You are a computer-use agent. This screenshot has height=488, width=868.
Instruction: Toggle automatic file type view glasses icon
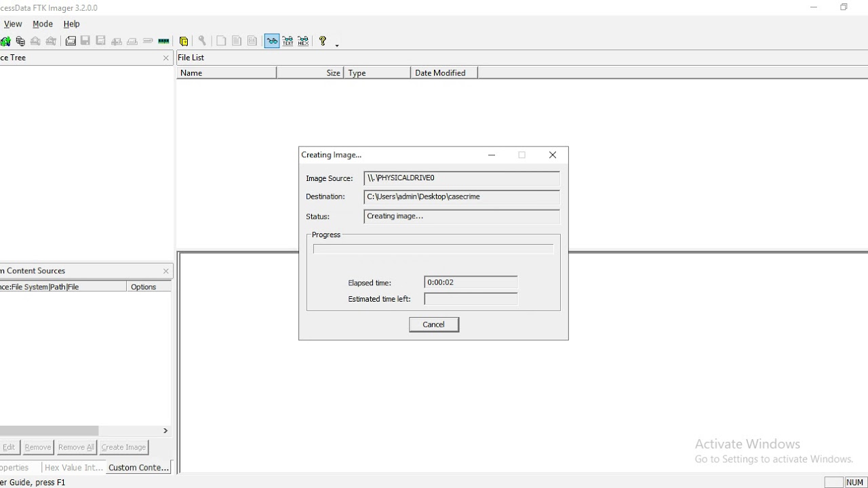coord(272,41)
